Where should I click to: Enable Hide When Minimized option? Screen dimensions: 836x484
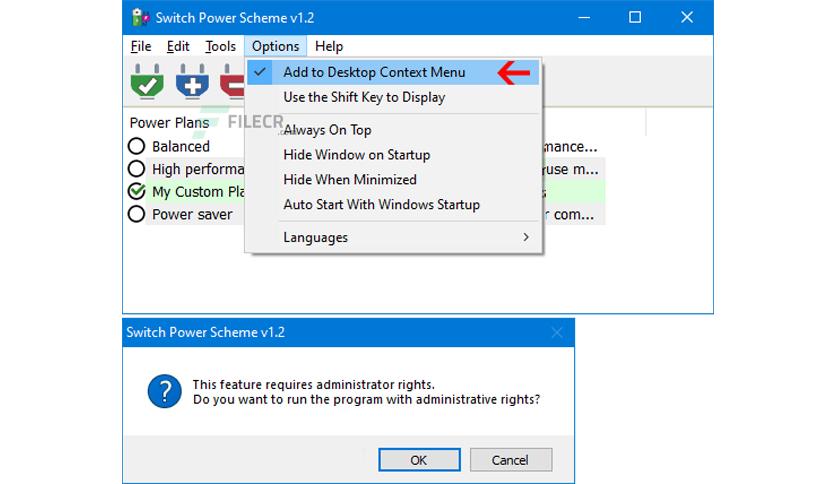[x=393, y=180]
